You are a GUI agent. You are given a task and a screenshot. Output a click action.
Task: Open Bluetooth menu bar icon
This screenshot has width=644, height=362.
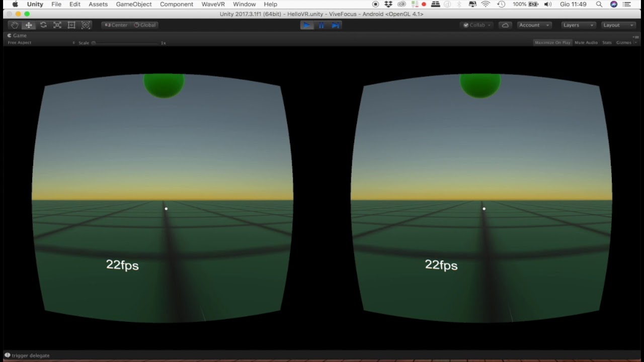click(x=459, y=4)
